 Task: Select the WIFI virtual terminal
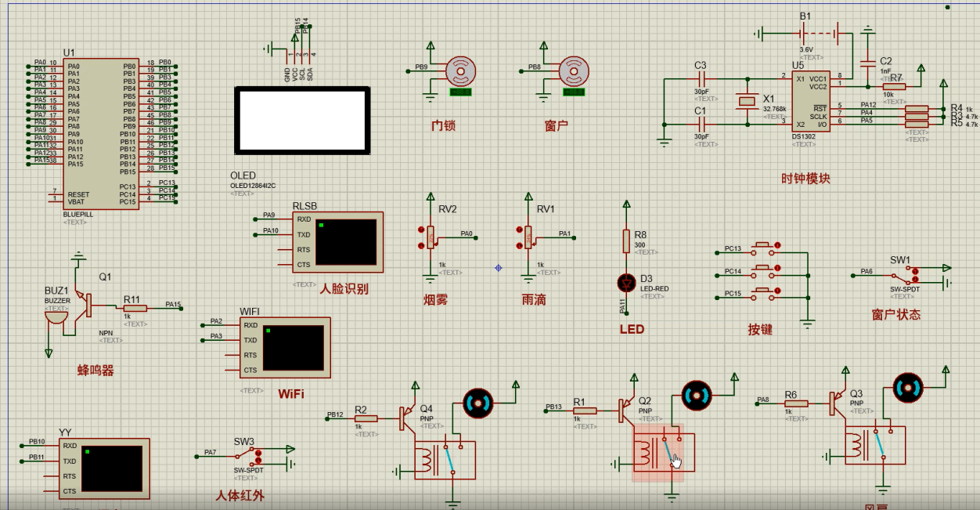click(285, 348)
